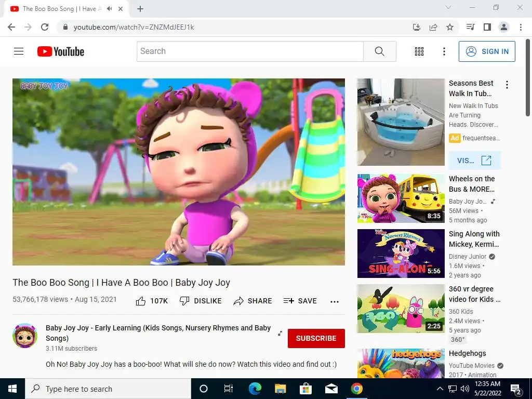532x399 pixels.
Task: Open system volume icon in tray
Action: coord(465,389)
